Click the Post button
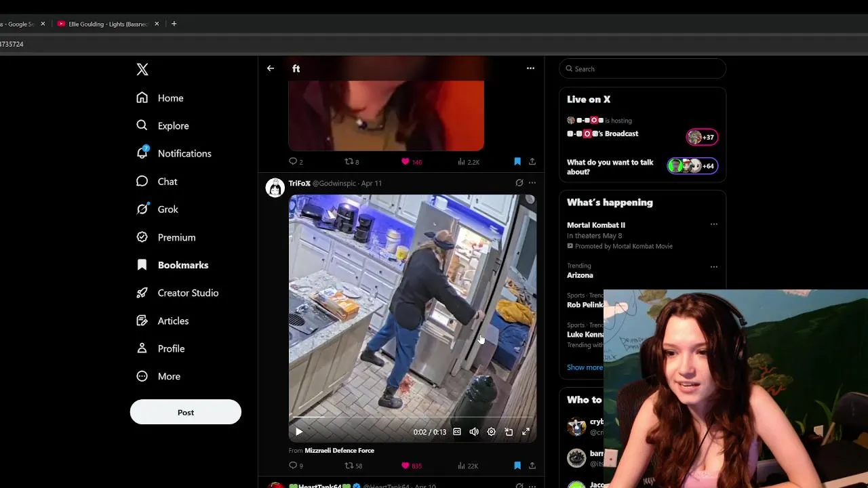The height and width of the screenshot is (488, 868). coord(186,412)
